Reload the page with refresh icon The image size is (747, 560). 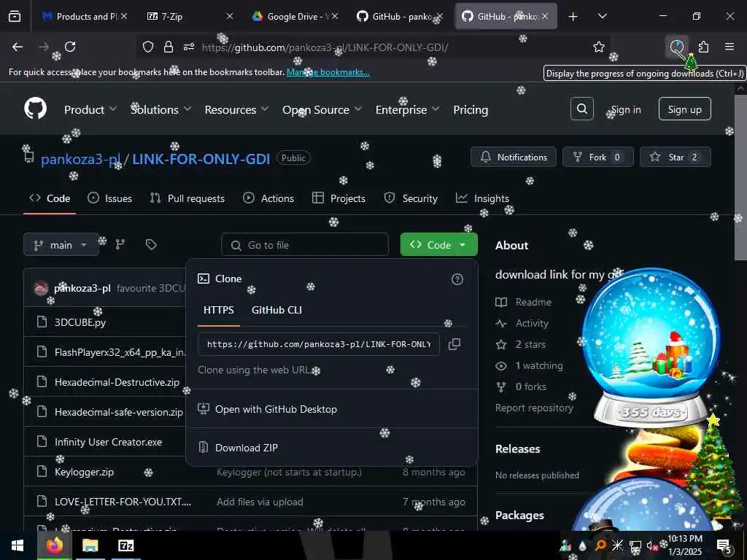(x=70, y=47)
